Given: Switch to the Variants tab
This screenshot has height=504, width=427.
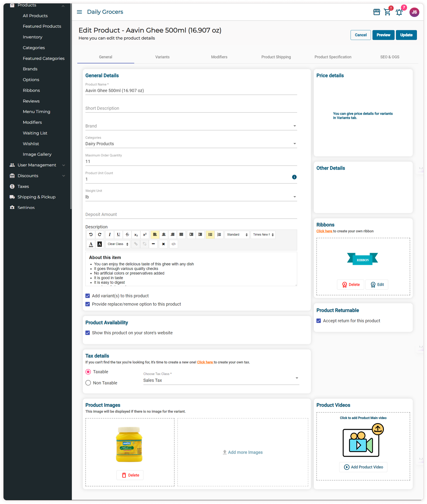Looking at the screenshot, I should click(162, 57).
